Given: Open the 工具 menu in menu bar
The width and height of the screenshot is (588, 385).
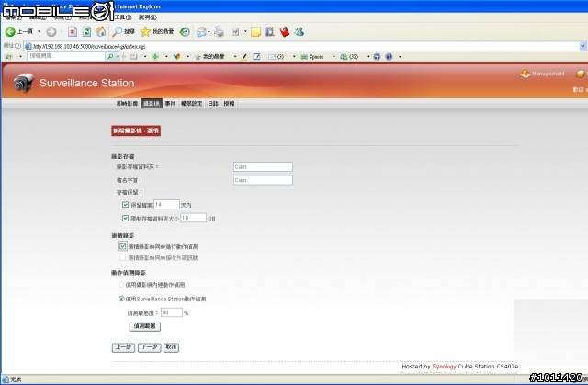Looking at the screenshot, I should 123,17.
